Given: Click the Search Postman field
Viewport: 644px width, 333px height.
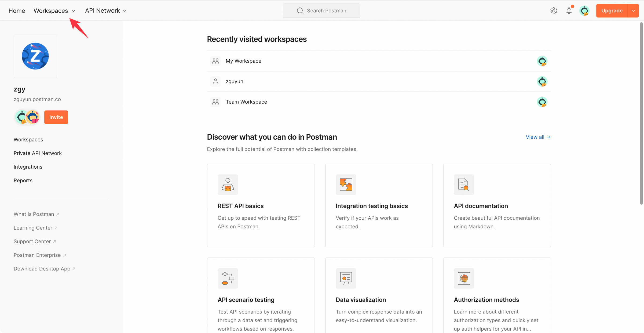Looking at the screenshot, I should pyautogui.click(x=321, y=11).
